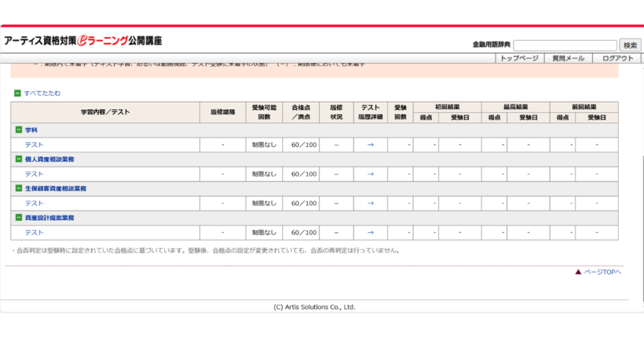Click the arrow icon in 学科 test row
The image size is (644, 338).
pos(370,145)
